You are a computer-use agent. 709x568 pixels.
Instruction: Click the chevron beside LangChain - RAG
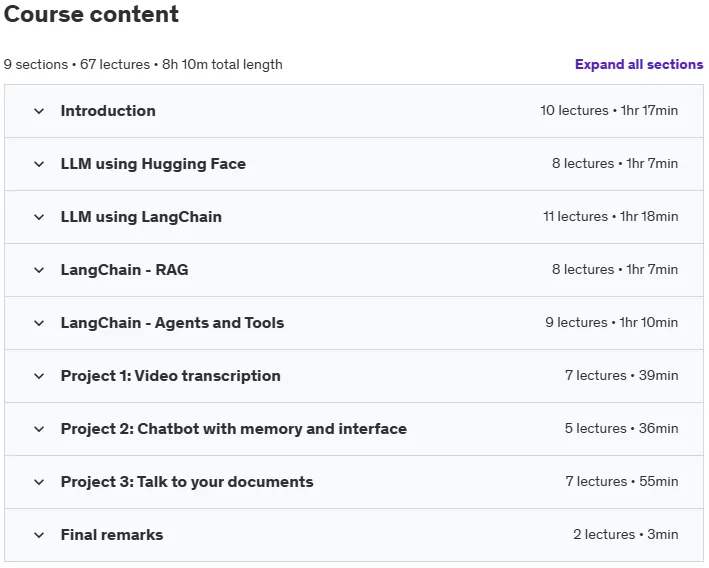pos(39,270)
